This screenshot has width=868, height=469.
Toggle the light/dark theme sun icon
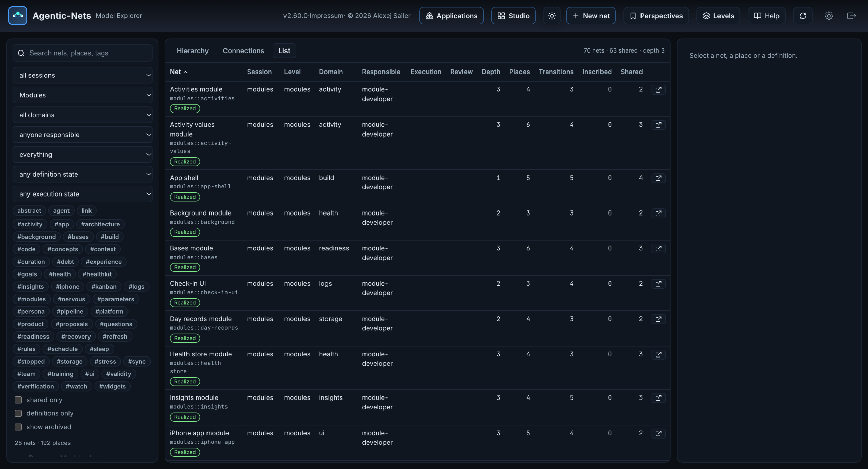point(552,16)
